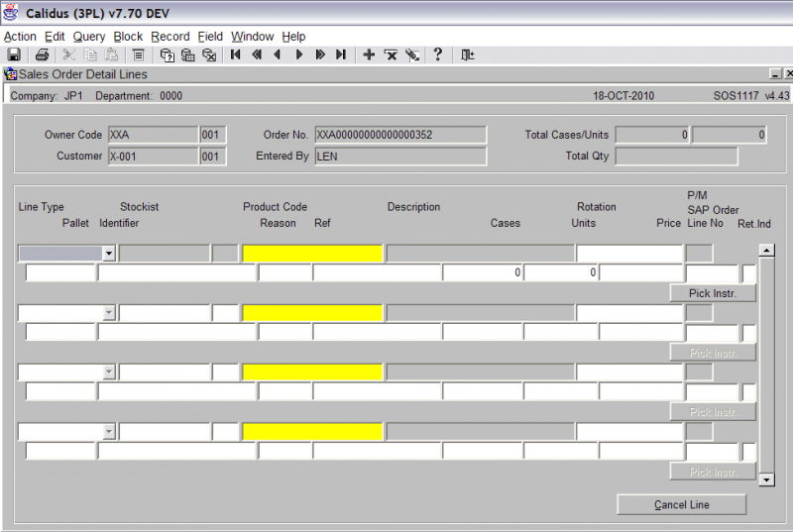
Task: Click the Enter Query icon
Action: [167, 54]
